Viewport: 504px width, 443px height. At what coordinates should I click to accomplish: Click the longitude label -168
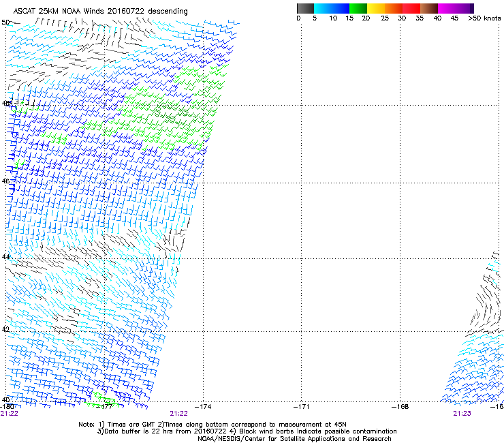[400, 407]
